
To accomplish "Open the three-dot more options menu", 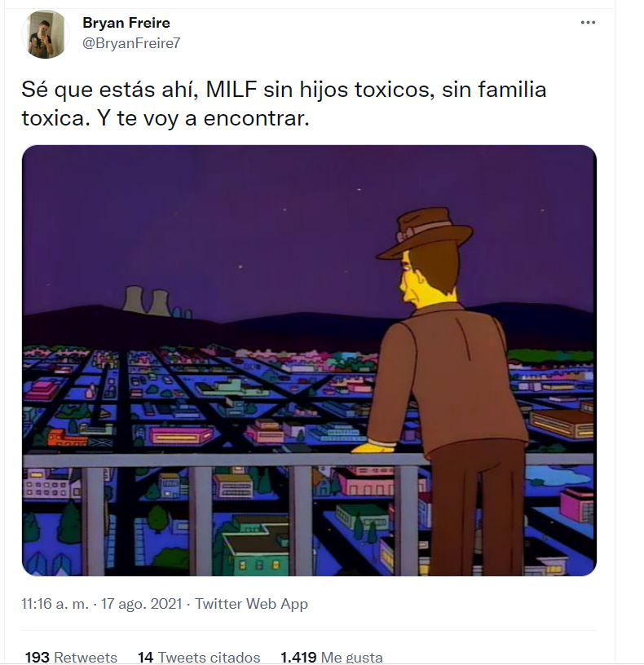I will coord(588,23).
